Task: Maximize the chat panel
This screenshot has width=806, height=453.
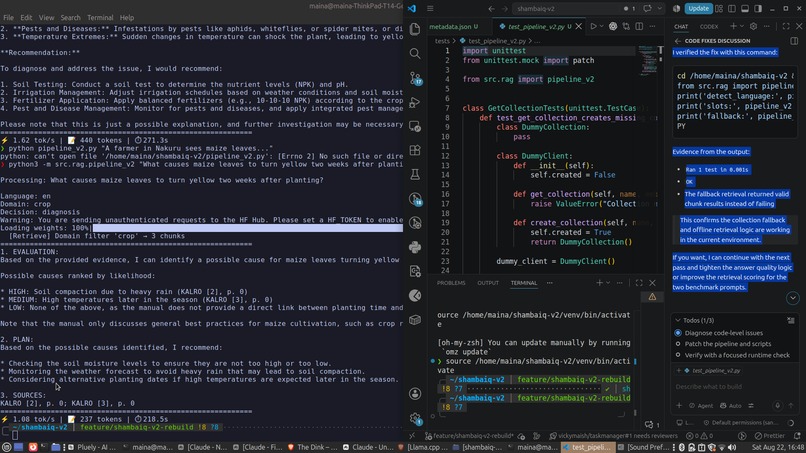Action: click(x=786, y=26)
